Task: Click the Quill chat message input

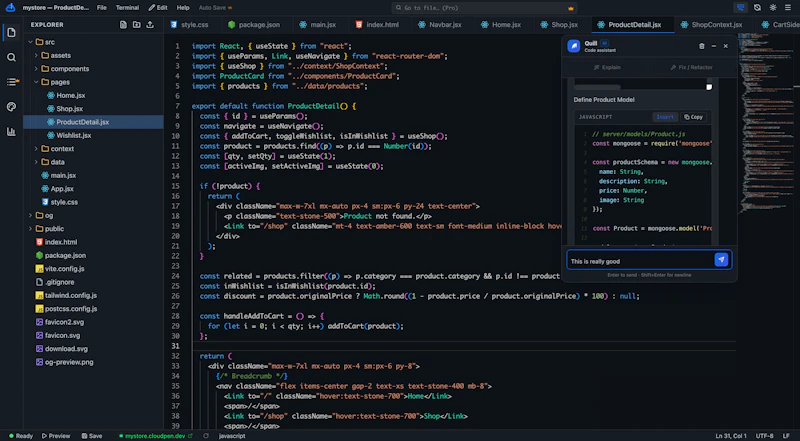Action: click(640, 261)
